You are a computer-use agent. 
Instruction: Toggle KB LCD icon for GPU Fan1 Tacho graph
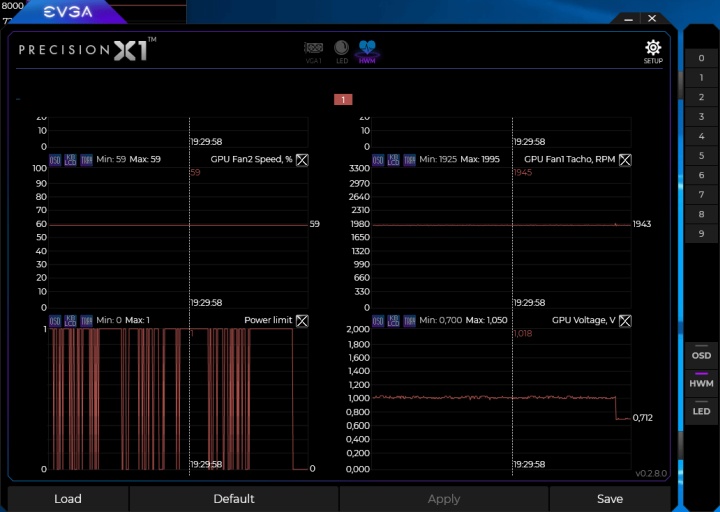[394, 160]
